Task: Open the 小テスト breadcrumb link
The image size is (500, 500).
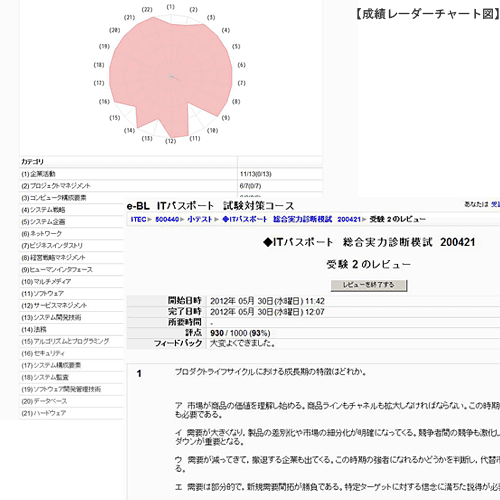Action: tap(200, 219)
